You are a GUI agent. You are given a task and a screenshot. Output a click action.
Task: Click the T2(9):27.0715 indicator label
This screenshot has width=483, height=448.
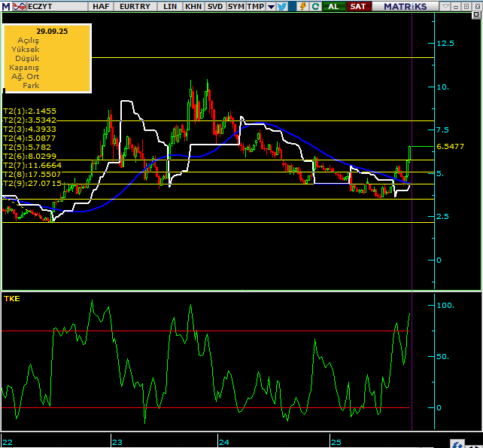pos(32,184)
